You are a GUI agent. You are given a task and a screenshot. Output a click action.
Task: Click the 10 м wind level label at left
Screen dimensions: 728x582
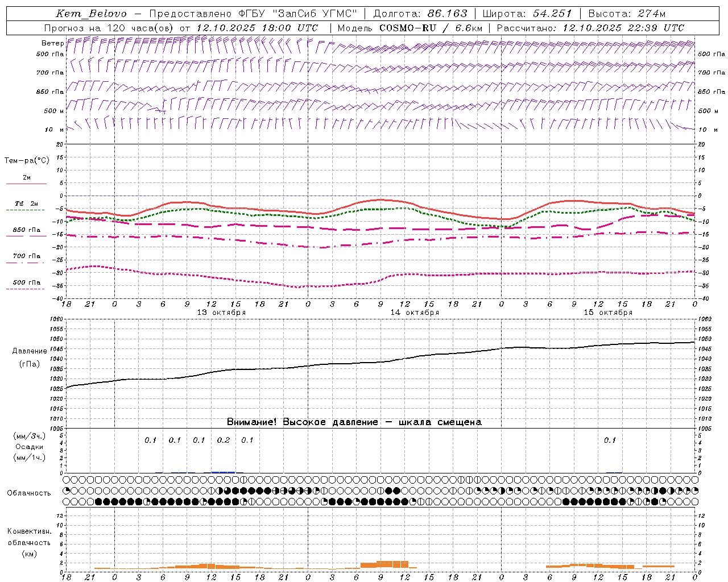(x=54, y=130)
